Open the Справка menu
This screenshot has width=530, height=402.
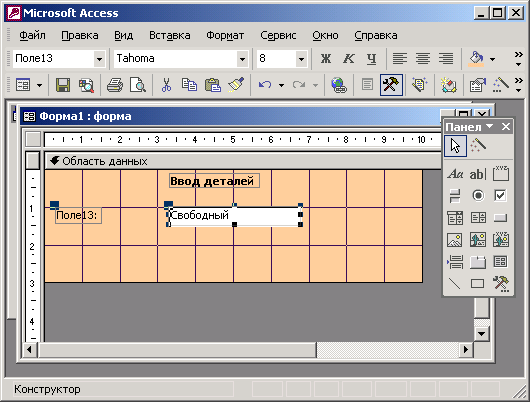(376, 36)
